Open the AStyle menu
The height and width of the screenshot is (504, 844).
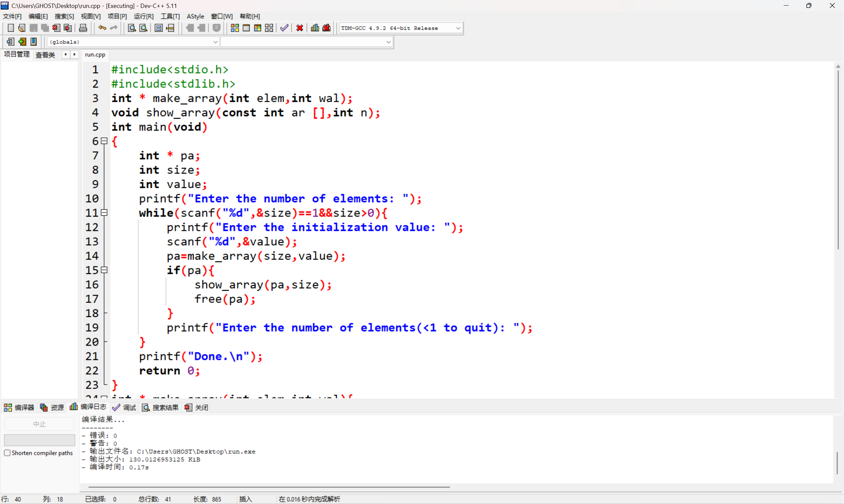pyautogui.click(x=195, y=16)
